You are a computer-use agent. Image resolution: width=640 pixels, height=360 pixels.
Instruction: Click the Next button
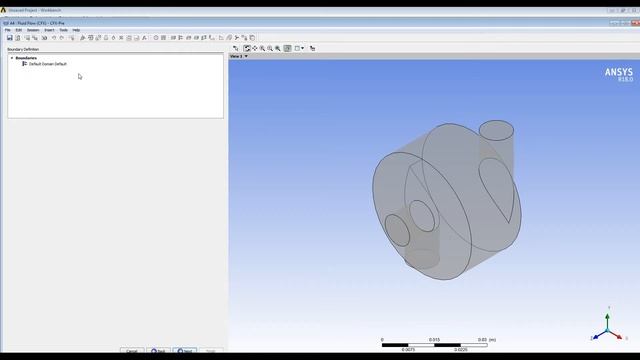pyautogui.click(x=184, y=351)
